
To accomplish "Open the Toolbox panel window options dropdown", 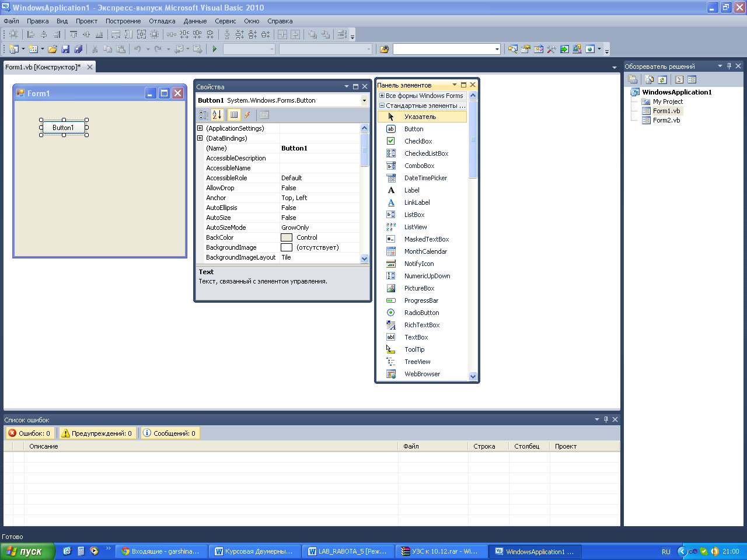I will [455, 85].
